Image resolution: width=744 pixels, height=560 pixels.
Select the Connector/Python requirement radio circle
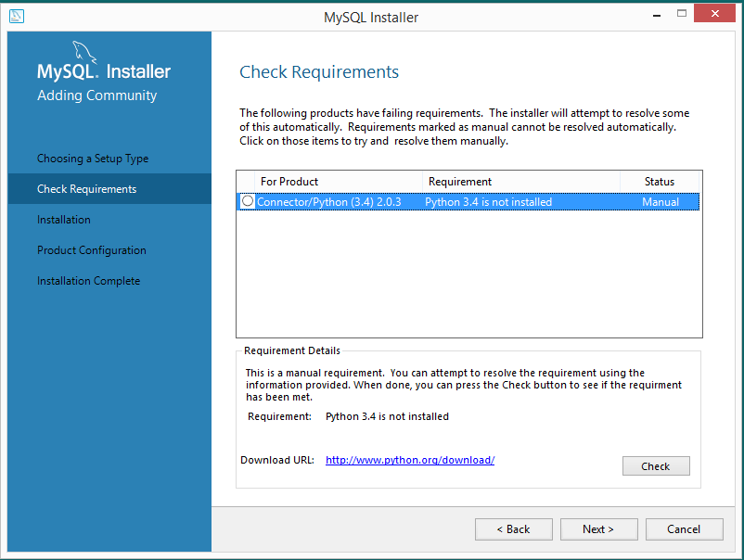(x=247, y=201)
